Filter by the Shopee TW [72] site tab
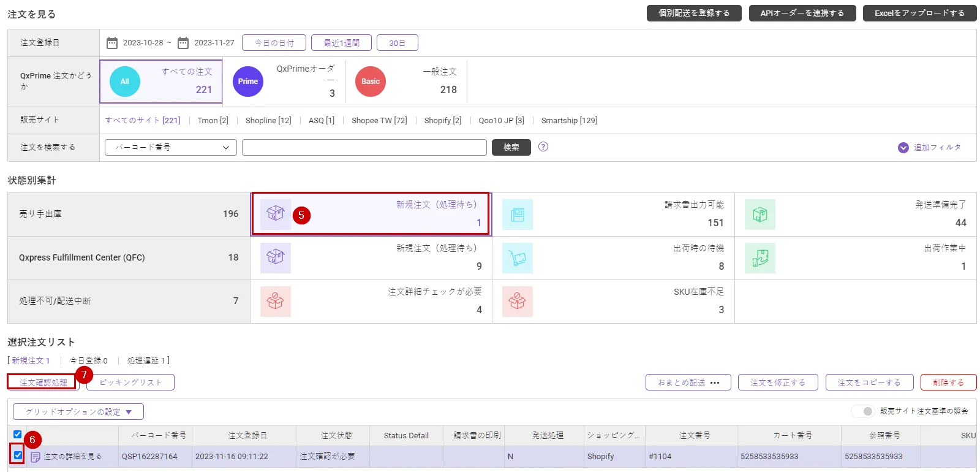The width and height of the screenshot is (980, 472). [x=379, y=121]
